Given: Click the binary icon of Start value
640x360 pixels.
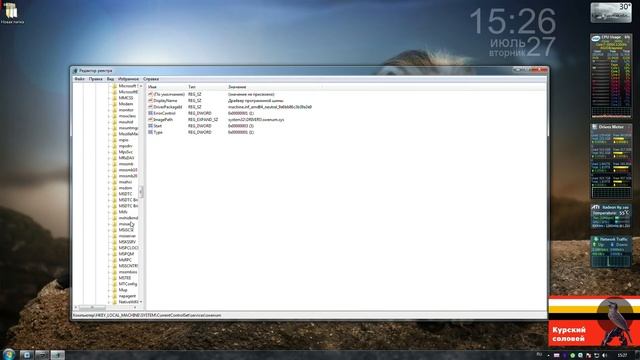Looking at the screenshot, I should (x=150, y=126).
